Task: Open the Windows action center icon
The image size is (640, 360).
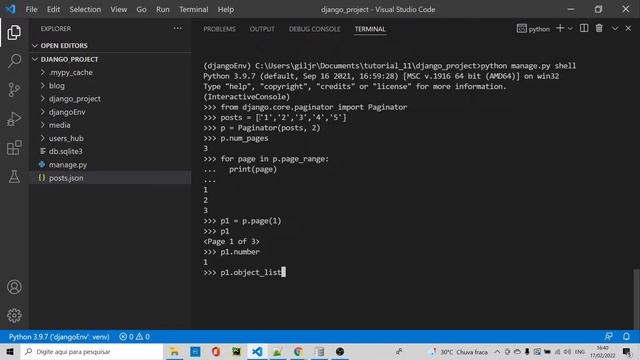Action: tap(627, 351)
